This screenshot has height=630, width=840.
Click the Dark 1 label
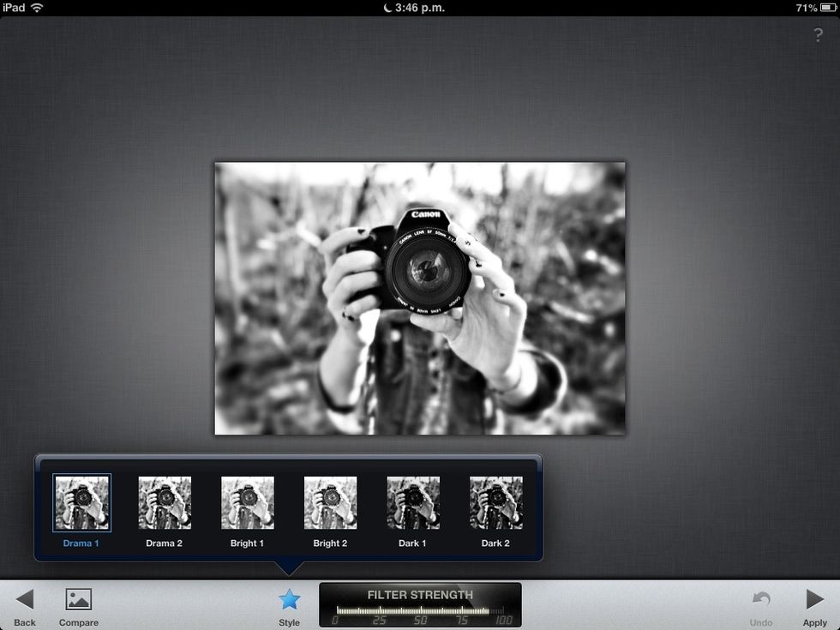[x=412, y=543]
